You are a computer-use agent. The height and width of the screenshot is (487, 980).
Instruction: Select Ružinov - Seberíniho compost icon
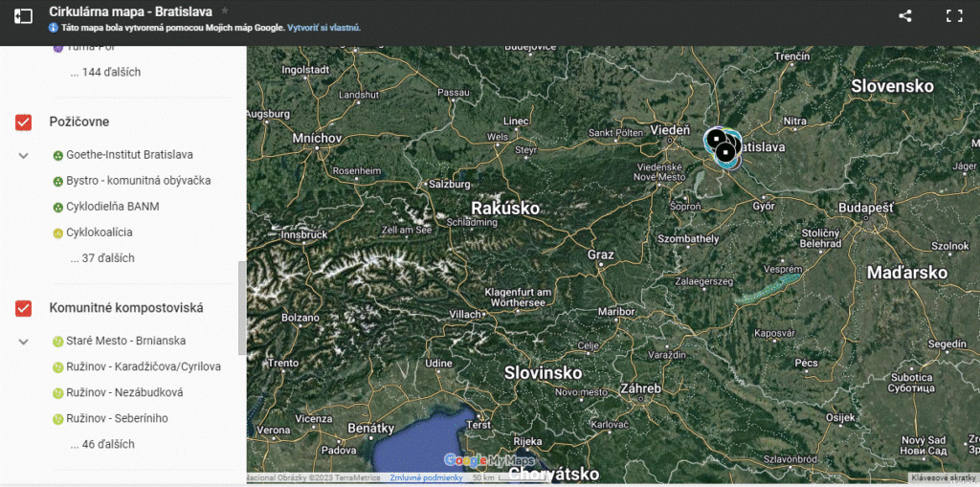tap(57, 419)
